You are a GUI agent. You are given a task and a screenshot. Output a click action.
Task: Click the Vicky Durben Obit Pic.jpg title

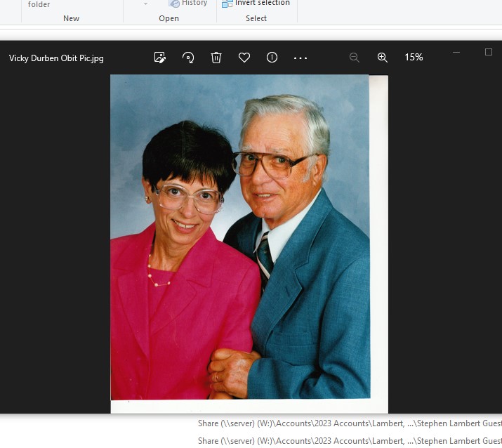coord(56,58)
